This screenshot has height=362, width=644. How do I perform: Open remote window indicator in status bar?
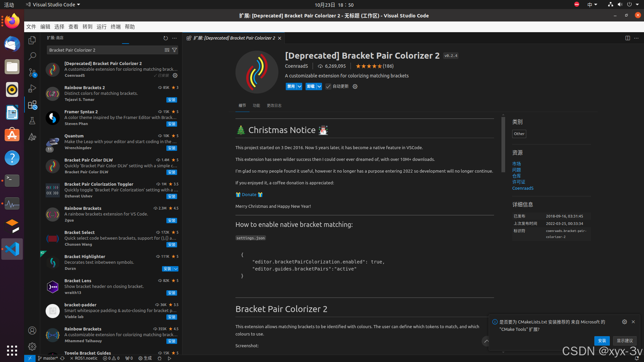click(30, 358)
